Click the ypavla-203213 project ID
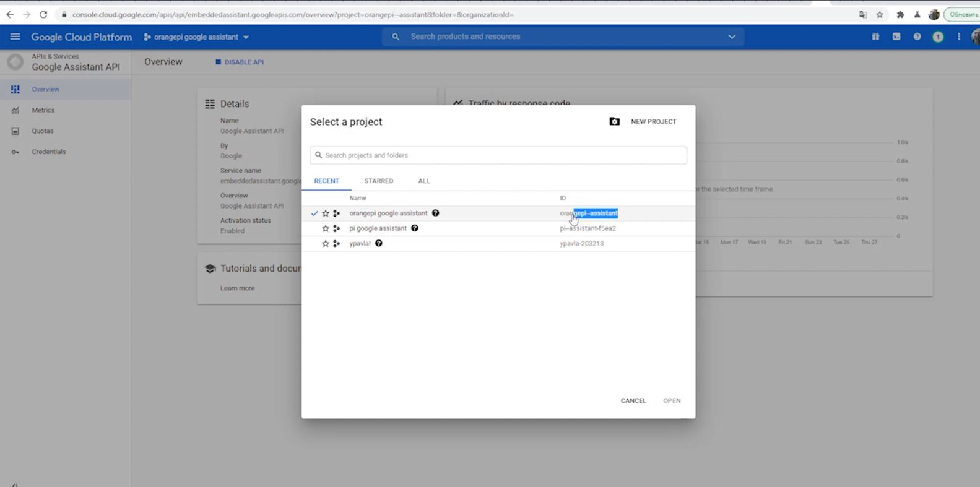Image resolution: width=980 pixels, height=487 pixels. point(581,243)
